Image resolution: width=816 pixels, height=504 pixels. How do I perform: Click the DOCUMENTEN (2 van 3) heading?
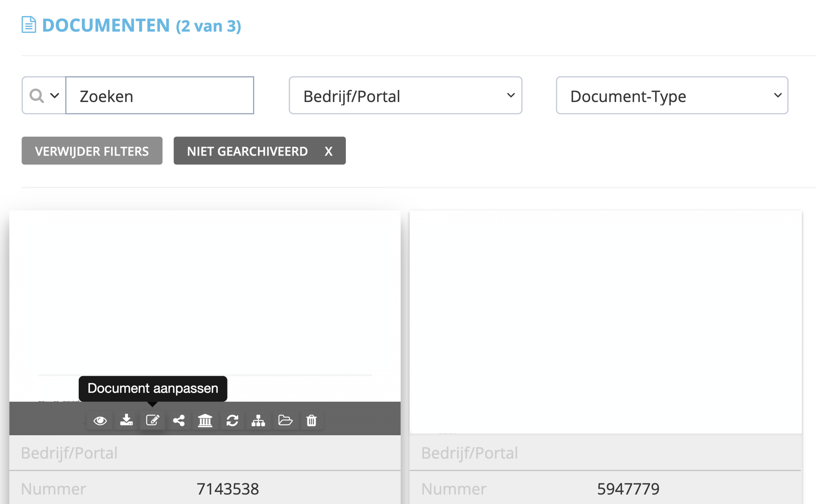pyautogui.click(x=142, y=25)
